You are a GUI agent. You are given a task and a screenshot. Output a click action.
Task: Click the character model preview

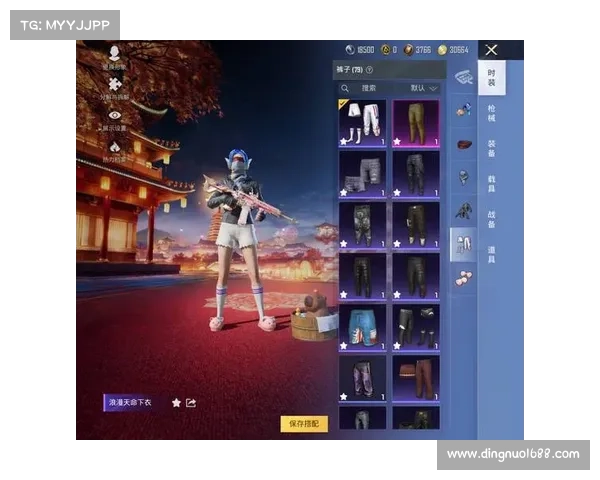click(x=241, y=241)
